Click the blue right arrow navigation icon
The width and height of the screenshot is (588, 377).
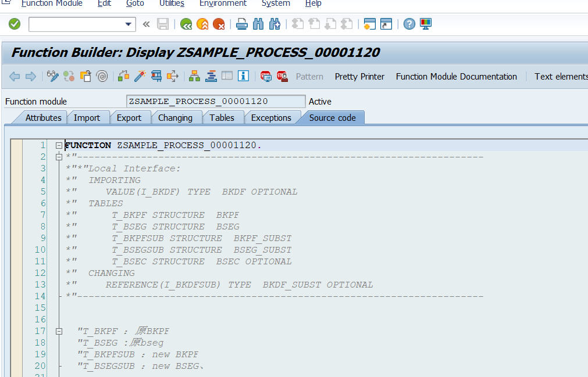[31, 76]
